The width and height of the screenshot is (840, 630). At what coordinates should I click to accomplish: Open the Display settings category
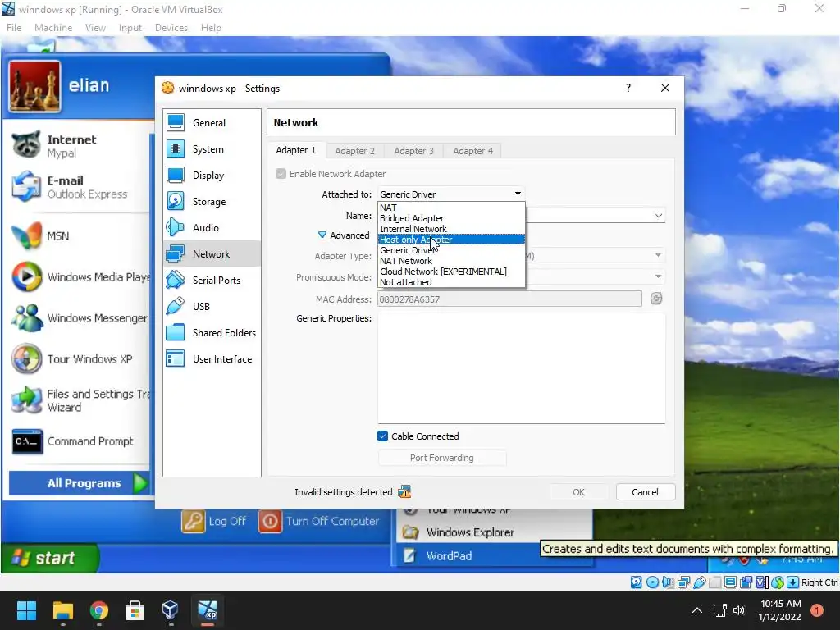point(212,176)
